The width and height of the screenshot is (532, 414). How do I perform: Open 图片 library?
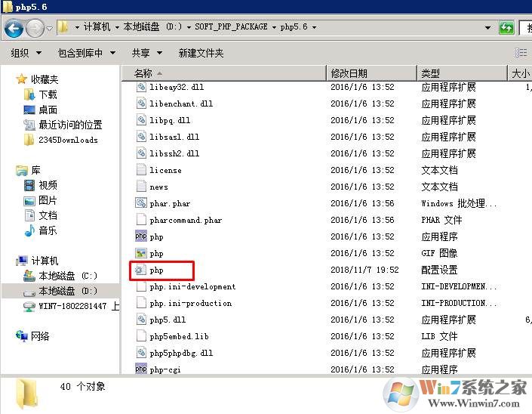[41, 200]
